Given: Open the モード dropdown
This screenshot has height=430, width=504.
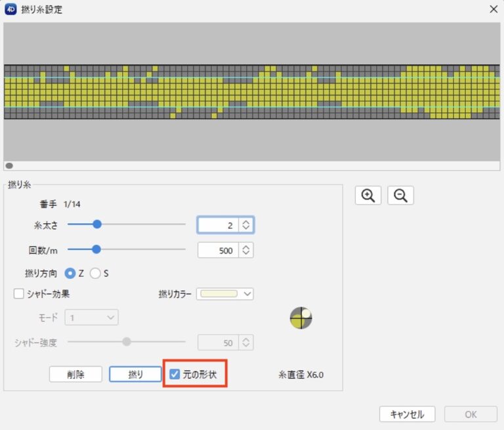Looking at the screenshot, I should tap(91, 318).
